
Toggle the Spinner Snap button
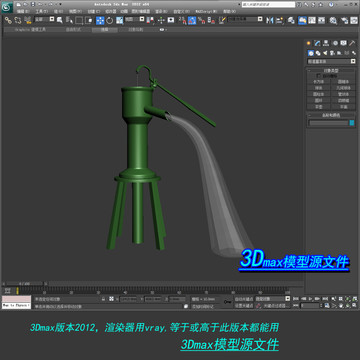211,20
